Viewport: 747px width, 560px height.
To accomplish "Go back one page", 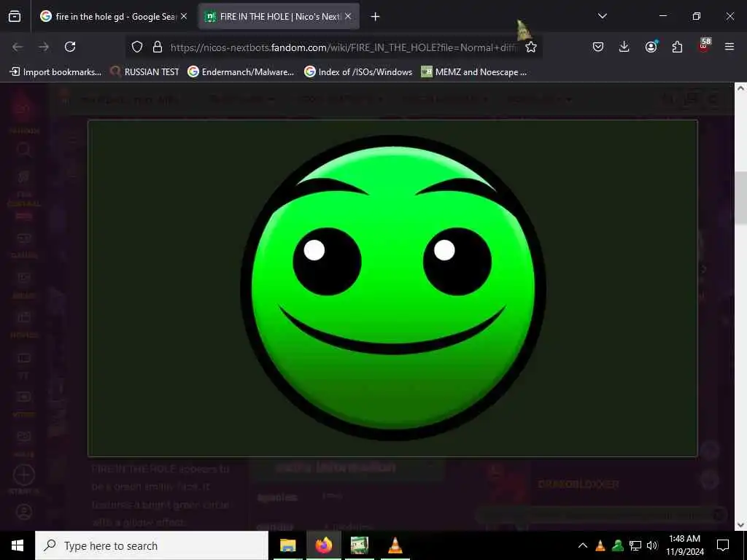I will [x=18, y=47].
